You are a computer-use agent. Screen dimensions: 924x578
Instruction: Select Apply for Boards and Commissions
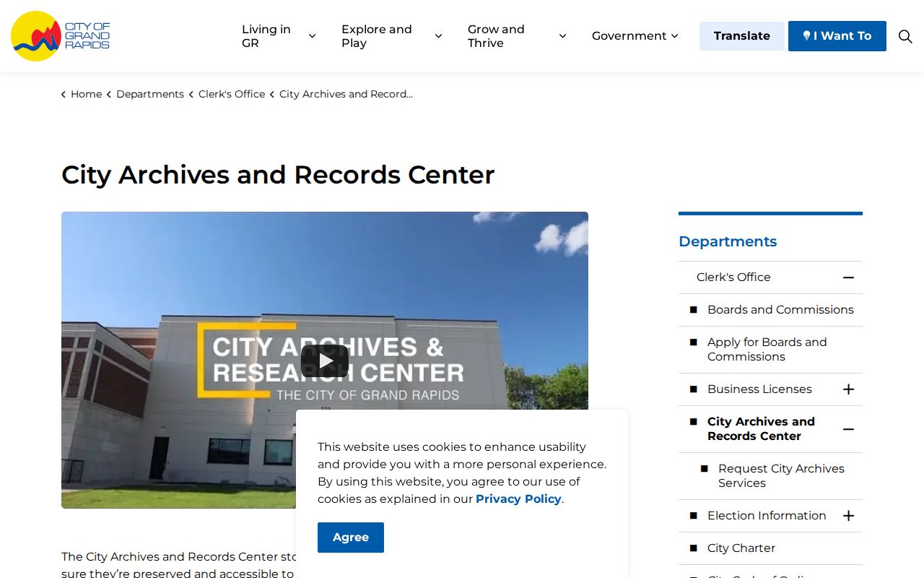pyautogui.click(x=767, y=350)
